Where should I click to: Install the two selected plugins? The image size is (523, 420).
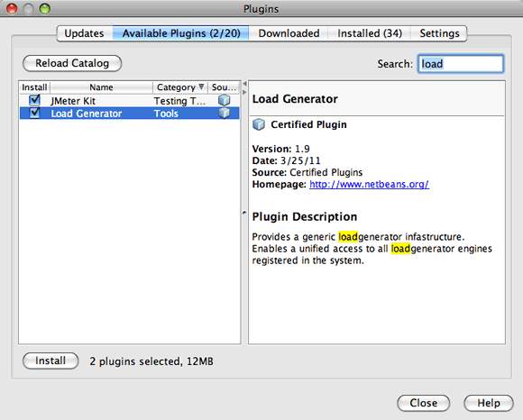(x=50, y=361)
